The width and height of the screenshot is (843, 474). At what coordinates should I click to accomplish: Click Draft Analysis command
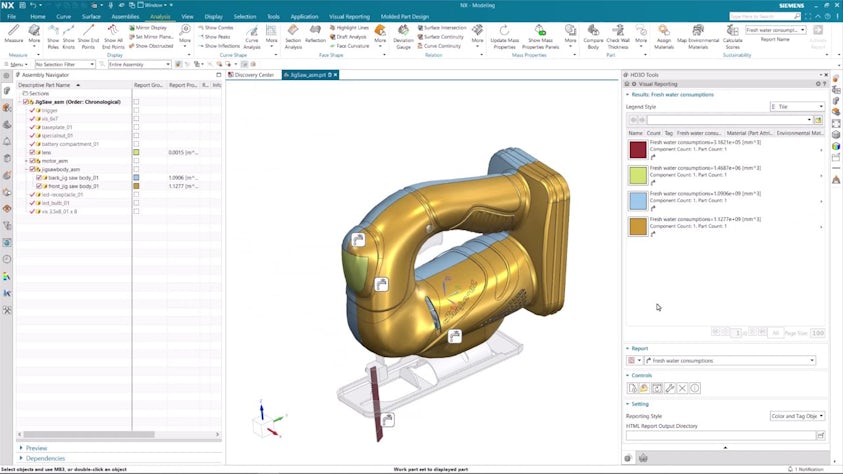pos(348,37)
